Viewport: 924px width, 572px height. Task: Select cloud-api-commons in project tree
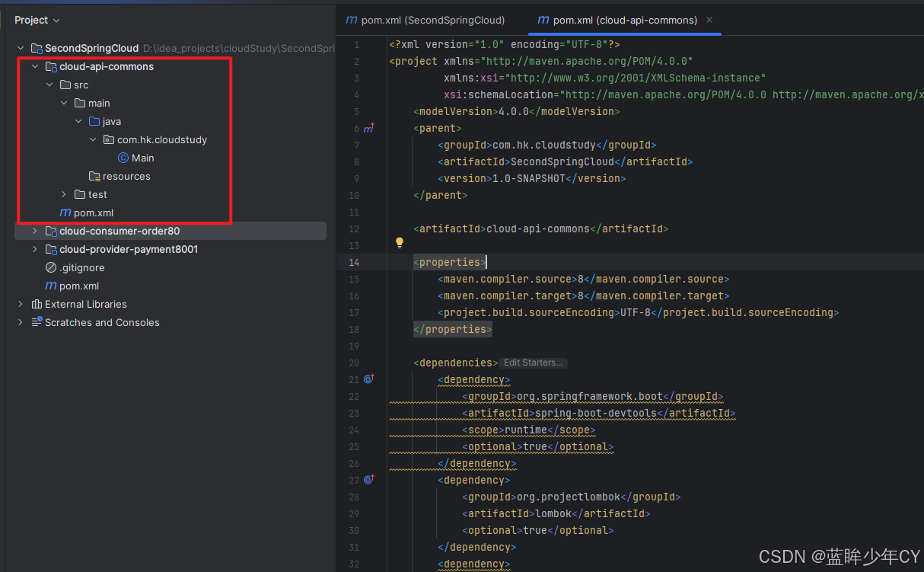[107, 66]
